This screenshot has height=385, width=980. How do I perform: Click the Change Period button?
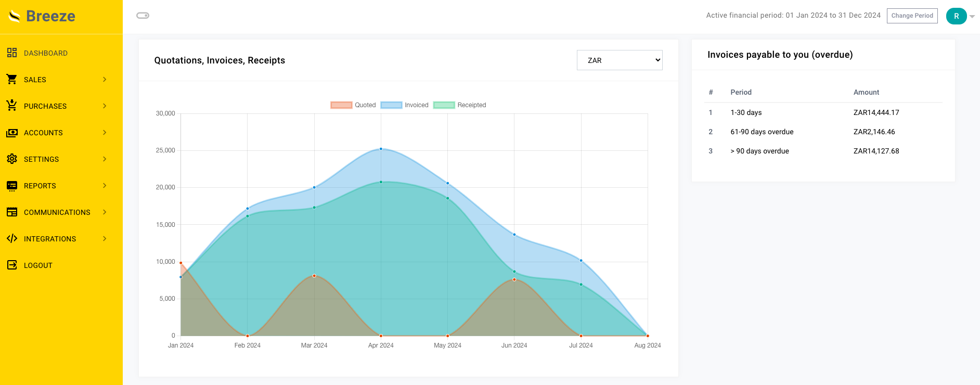(x=912, y=16)
